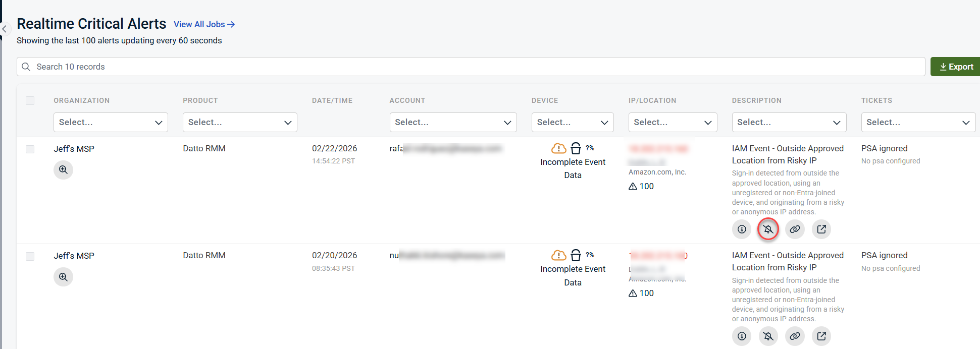The height and width of the screenshot is (349, 980).
Task: Click the View All Jobs link
Action: (204, 24)
